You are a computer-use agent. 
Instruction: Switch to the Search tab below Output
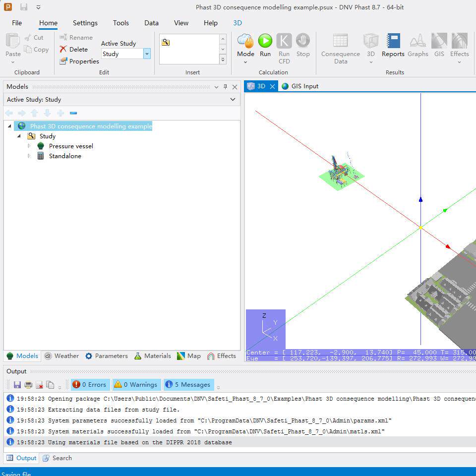(x=58, y=458)
